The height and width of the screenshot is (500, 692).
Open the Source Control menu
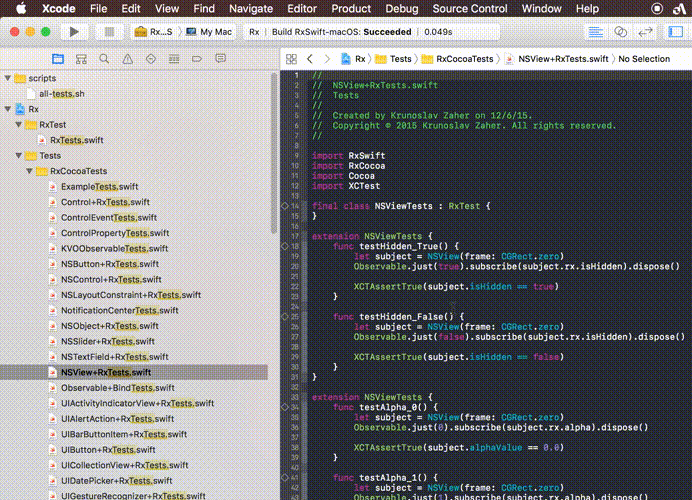470,8
